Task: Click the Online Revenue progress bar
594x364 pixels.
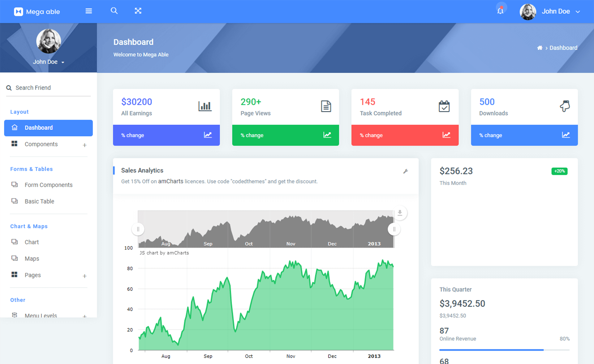Action: coord(504,350)
